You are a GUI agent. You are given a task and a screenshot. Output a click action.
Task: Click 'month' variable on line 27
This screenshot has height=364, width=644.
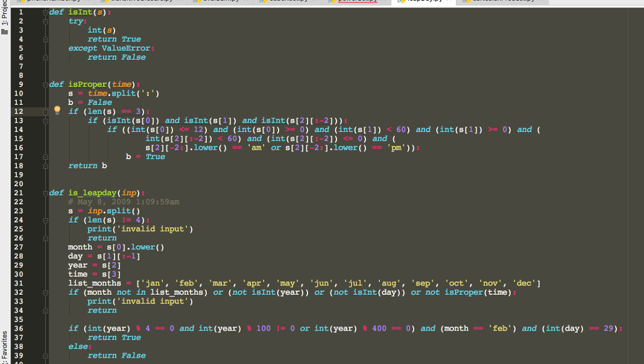[x=80, y=247]
